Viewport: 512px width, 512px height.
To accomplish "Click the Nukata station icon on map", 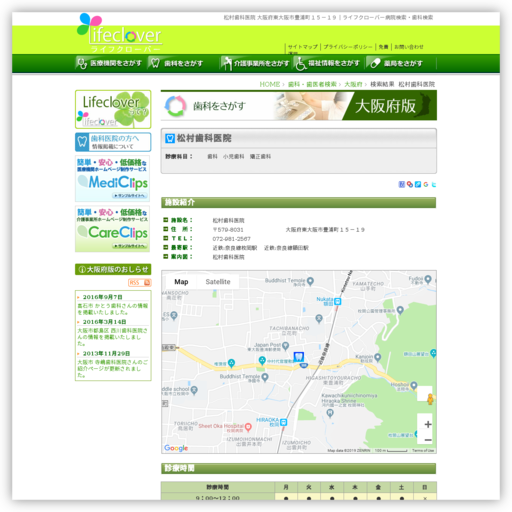I will (x=338, y=302).
